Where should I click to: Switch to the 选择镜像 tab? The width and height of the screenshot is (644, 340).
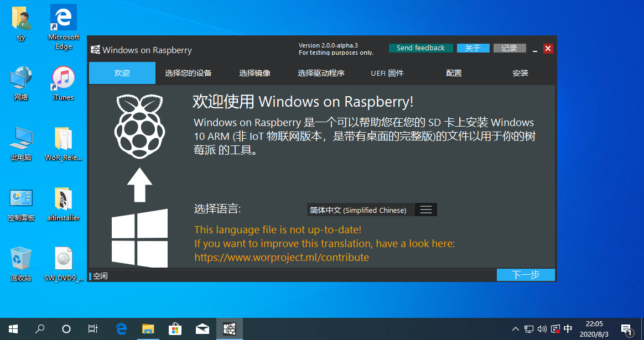(255, 73)
